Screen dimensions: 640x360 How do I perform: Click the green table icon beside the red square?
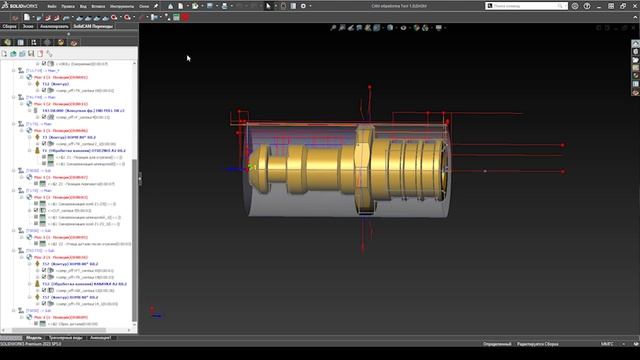[176, 17]
